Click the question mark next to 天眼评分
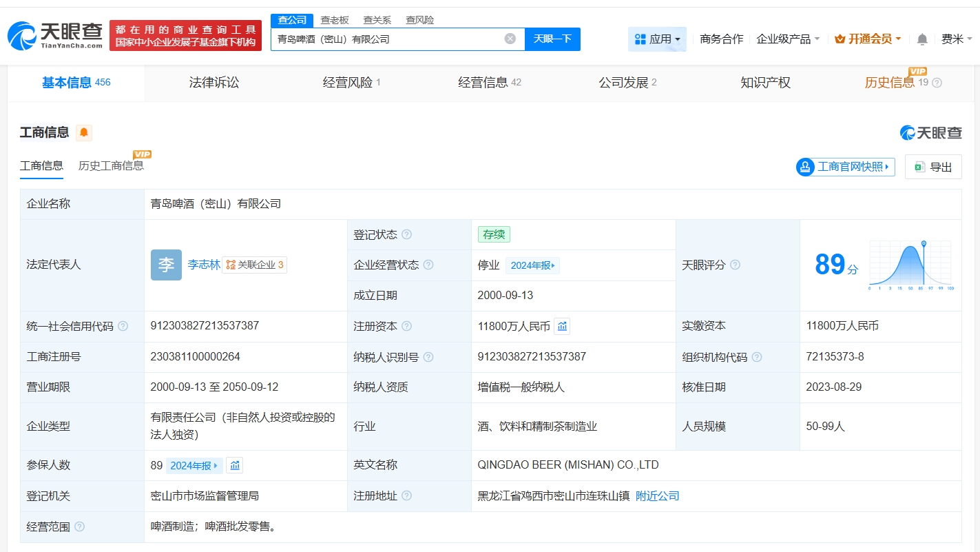This screenshot has width=980, height=552. pos(735,265)
